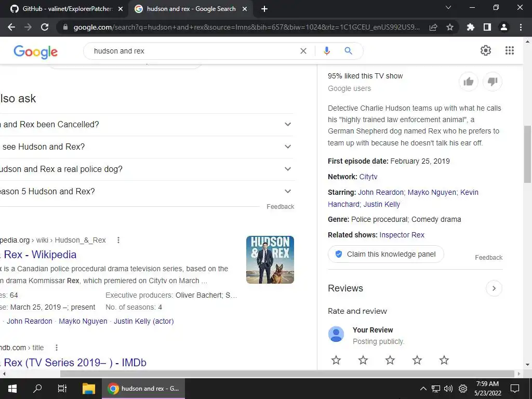Clear the search box with the X

[x=303, y=51]
